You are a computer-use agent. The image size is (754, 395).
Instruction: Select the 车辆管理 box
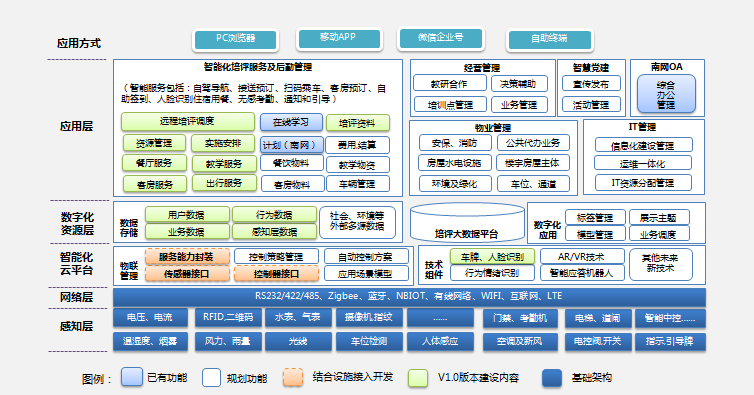click(357, 184)
